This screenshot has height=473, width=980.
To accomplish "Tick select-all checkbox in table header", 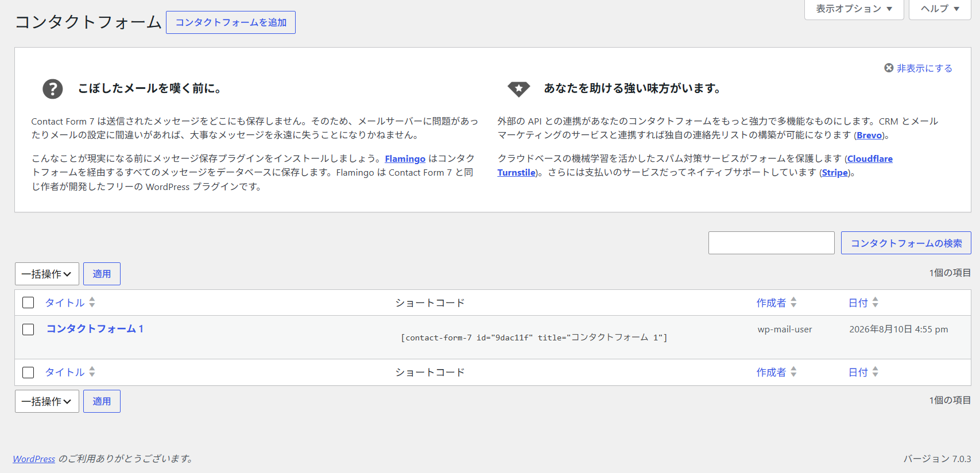I will [x=28, y=303].
